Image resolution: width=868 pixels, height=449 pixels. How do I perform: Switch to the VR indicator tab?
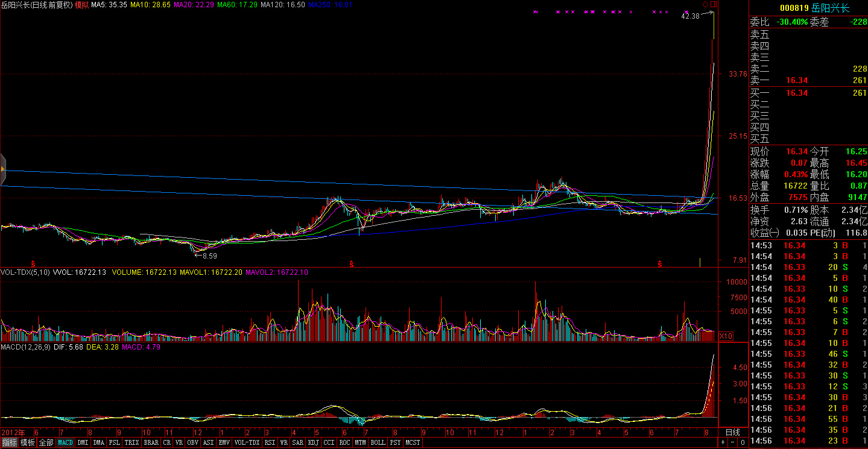pos(179,442)
